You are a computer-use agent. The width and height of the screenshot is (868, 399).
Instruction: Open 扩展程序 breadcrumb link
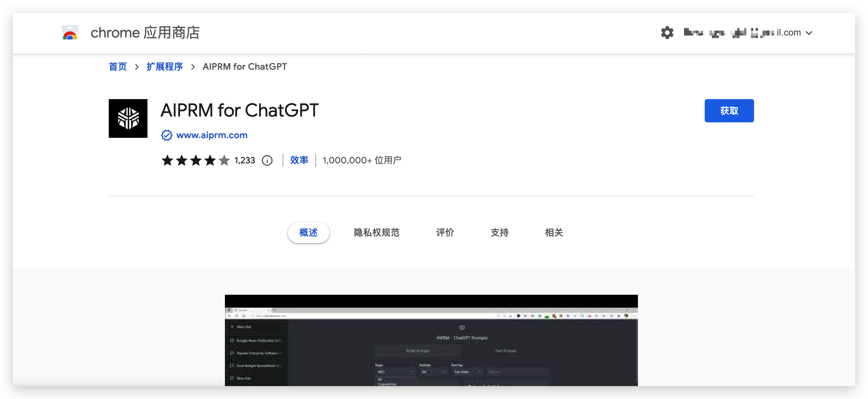tap(165, 67)
